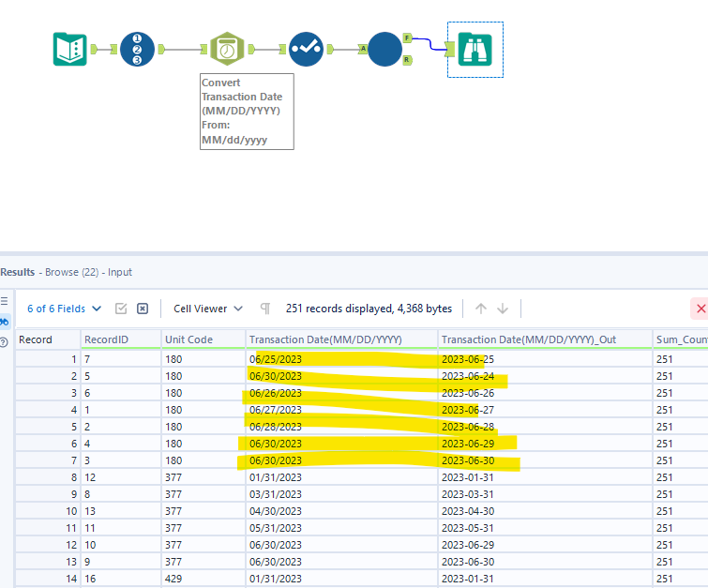Click the Record ID tool node

coord(138,49)
